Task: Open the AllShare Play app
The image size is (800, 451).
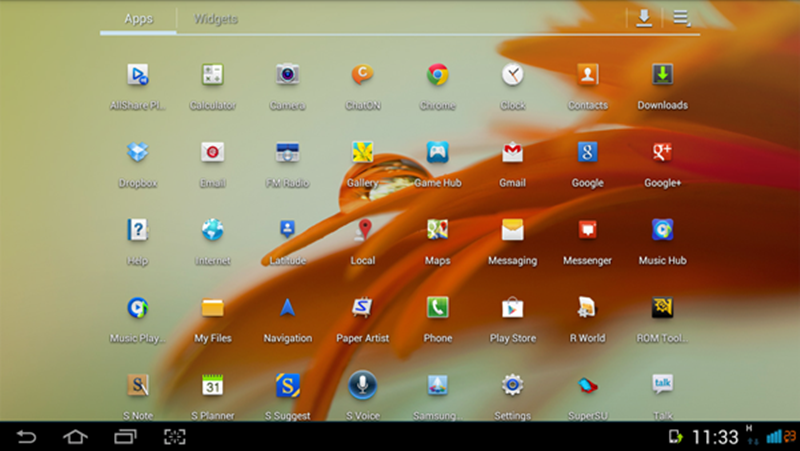Action: (138, 75)
